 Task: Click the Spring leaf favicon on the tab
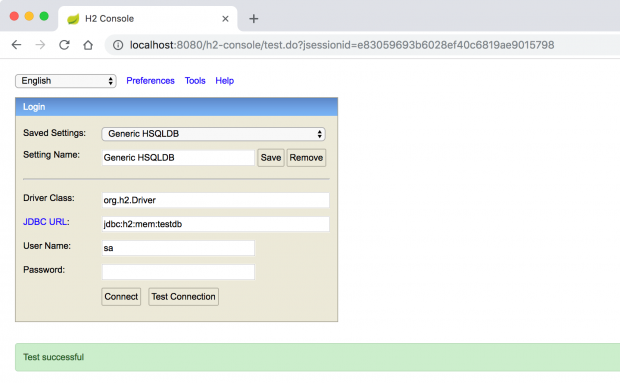pyautogui.click(x=73, y=19)
